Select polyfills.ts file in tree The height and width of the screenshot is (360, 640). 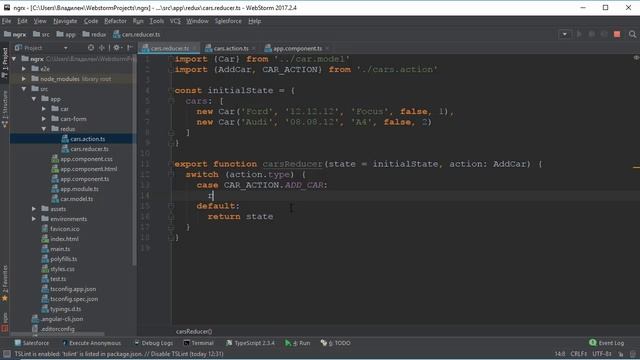click(59, 259)
